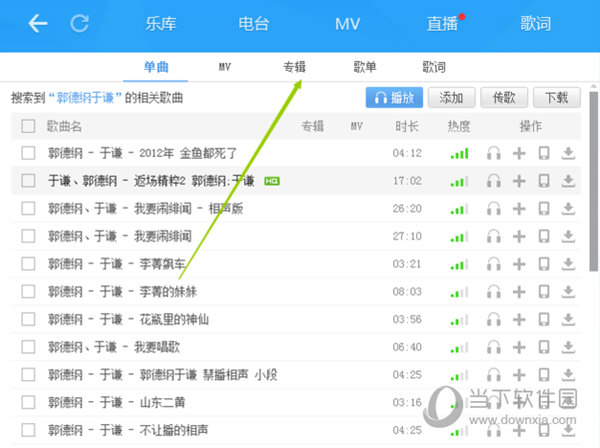This screenshot has height=448, width=600.
Task: Add 金鱼都死了 with its plus icon
Action: point(519,153)
